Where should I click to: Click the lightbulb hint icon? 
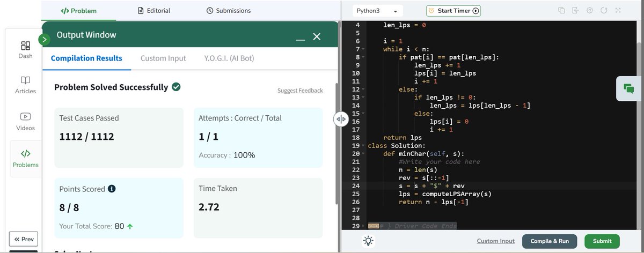[368, 241]
